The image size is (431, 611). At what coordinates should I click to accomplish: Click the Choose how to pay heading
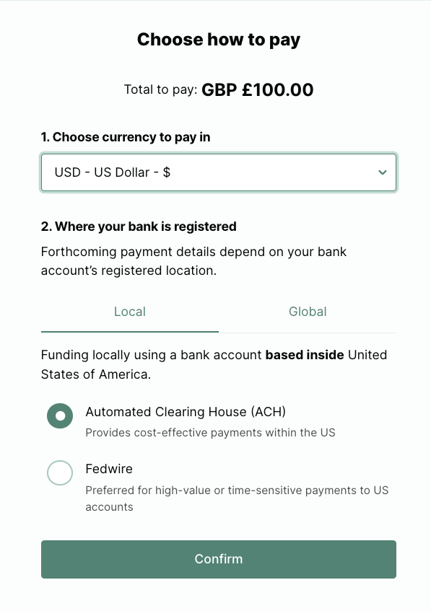219,40
